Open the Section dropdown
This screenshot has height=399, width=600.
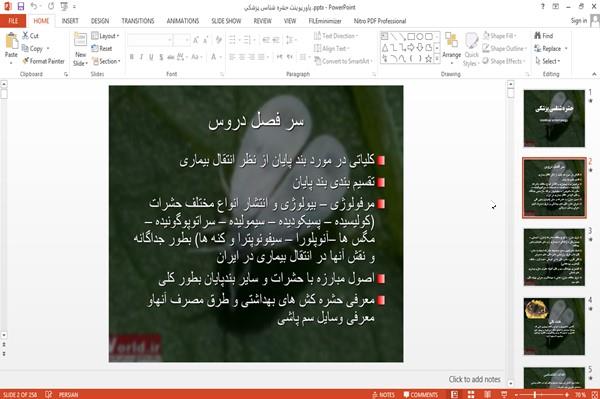click(x=106, y=61)
